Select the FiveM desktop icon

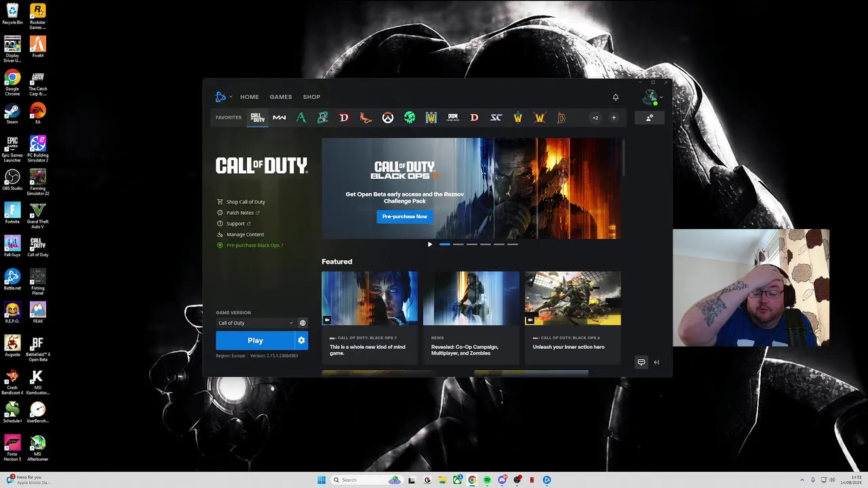(x=38, y=47)
